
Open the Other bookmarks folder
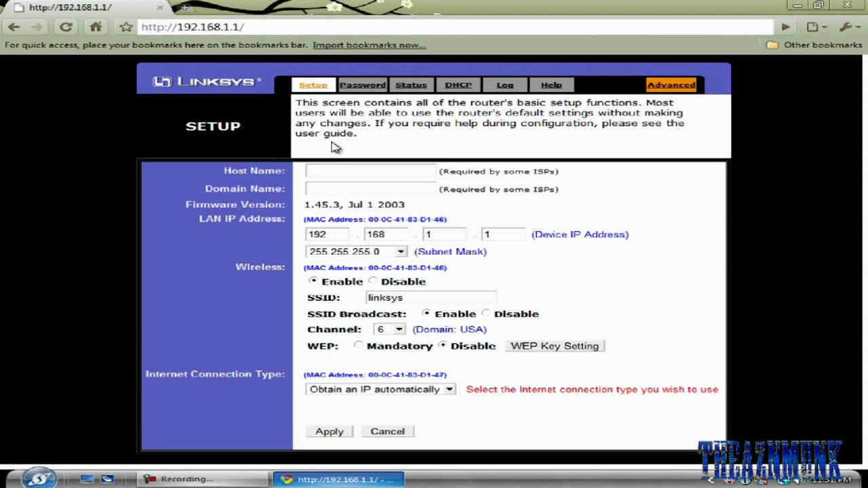(x=814, y=45)
